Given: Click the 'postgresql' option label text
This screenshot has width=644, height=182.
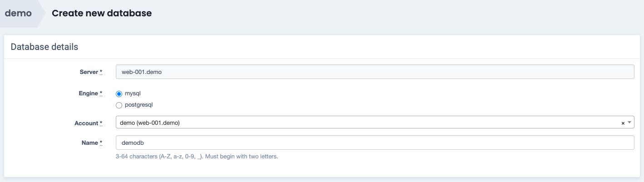Looking at the screenshot, I should point(139,105).
